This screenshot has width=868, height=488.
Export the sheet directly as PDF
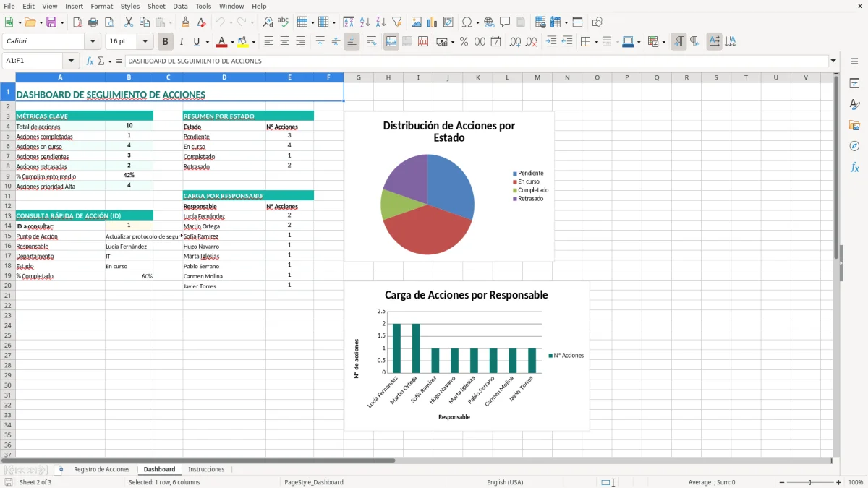(x=77, y=22)
